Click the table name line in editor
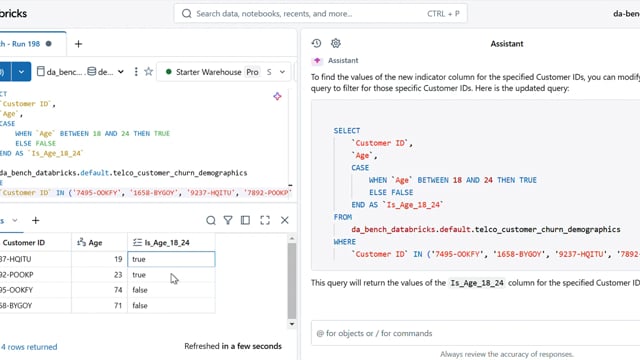 123,173
